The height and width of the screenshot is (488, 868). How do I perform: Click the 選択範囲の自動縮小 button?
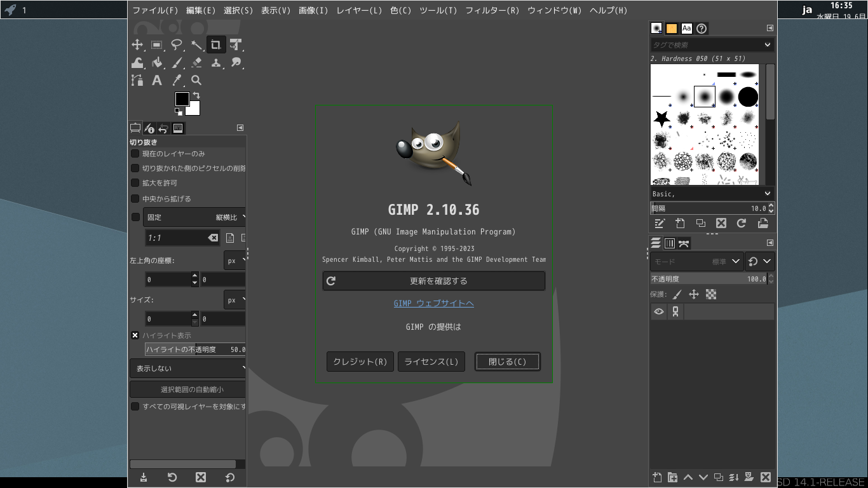coord(188,390)
